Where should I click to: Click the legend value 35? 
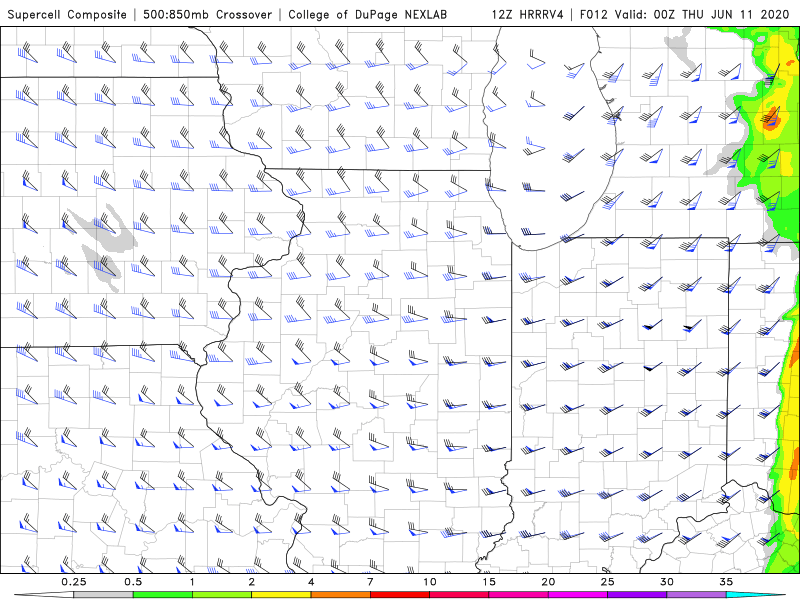(726, 582)
